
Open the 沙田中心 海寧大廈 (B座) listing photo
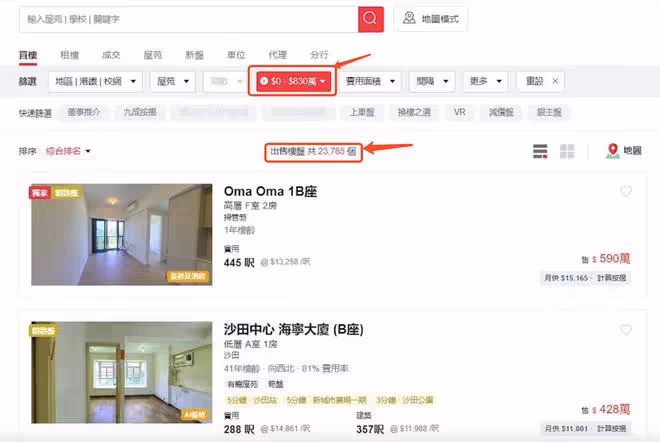point(122,373)
